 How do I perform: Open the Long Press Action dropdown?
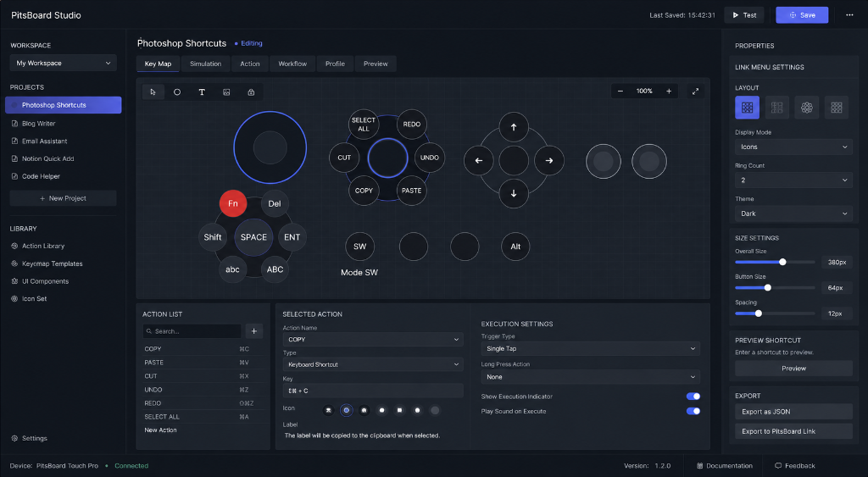click(x=590, y=377)
